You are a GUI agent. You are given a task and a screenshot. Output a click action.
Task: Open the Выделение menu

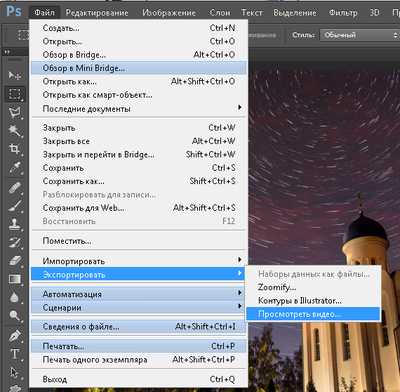click(295, 13)
